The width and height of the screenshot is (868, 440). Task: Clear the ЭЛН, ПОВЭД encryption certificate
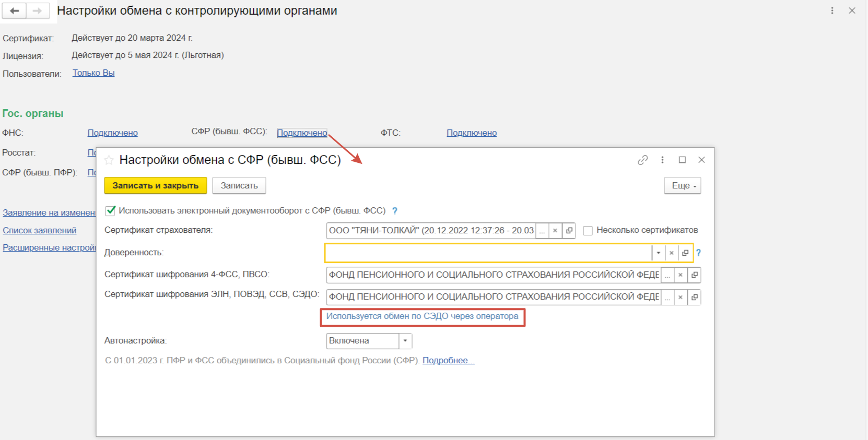click(681, 297)
